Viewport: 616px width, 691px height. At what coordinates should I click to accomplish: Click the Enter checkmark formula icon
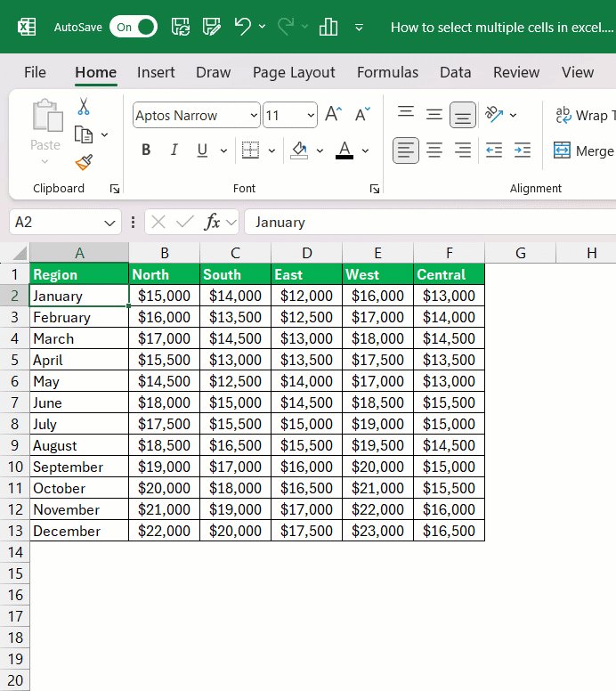point(184,222)
